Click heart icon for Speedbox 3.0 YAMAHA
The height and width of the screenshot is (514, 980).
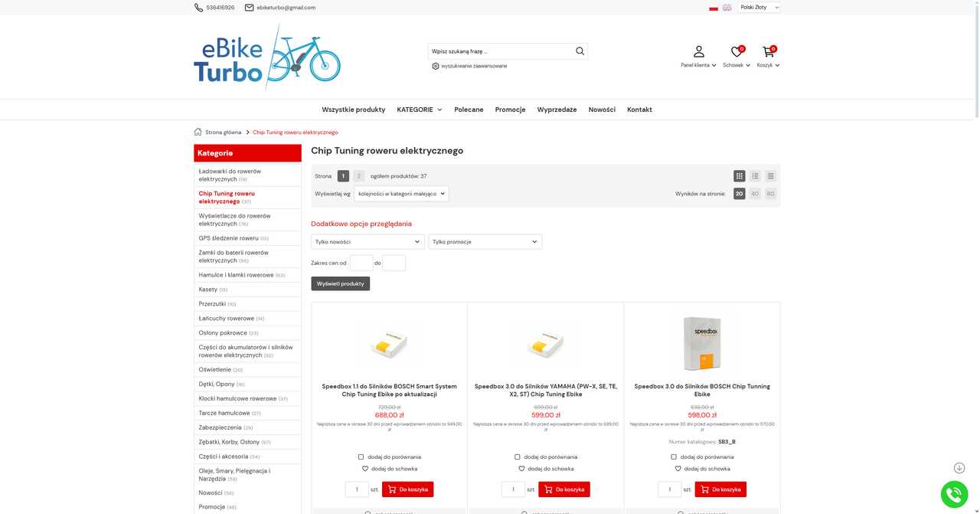pyautogui.click(x=521, y=469)
